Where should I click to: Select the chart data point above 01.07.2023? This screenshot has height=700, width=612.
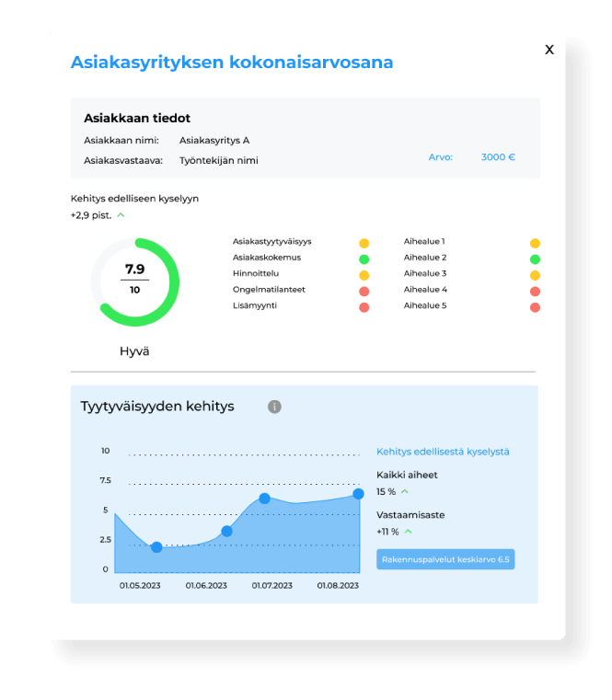pos(264,499)
